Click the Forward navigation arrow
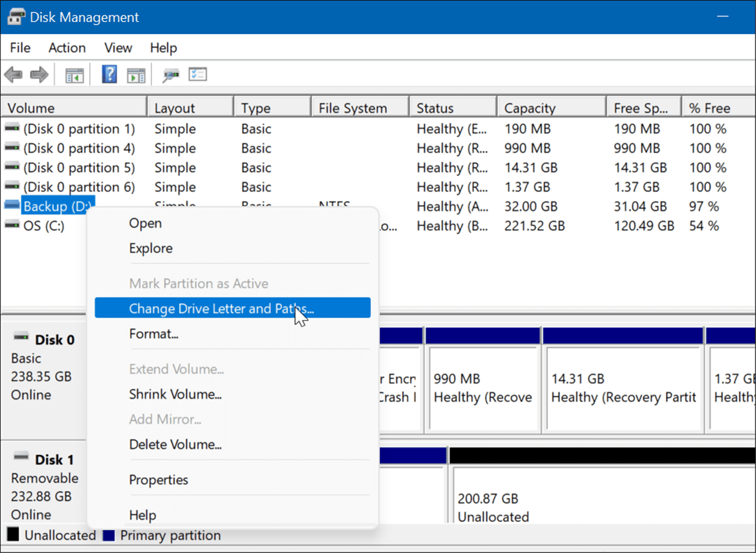This screenshot has width=756, height=553. [x=39, y=74]
